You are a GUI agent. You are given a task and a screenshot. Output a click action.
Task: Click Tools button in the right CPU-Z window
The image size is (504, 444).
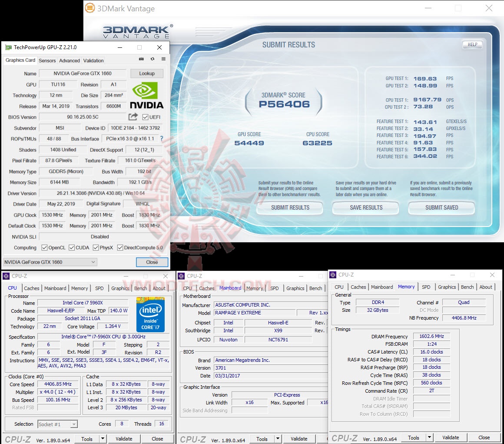[x=414, y=437]
